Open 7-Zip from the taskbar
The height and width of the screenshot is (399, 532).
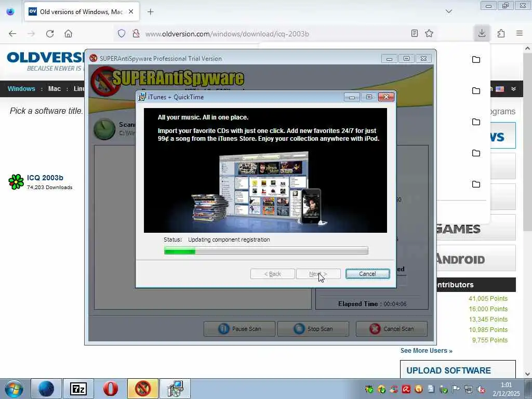click(x=78, y=389)
